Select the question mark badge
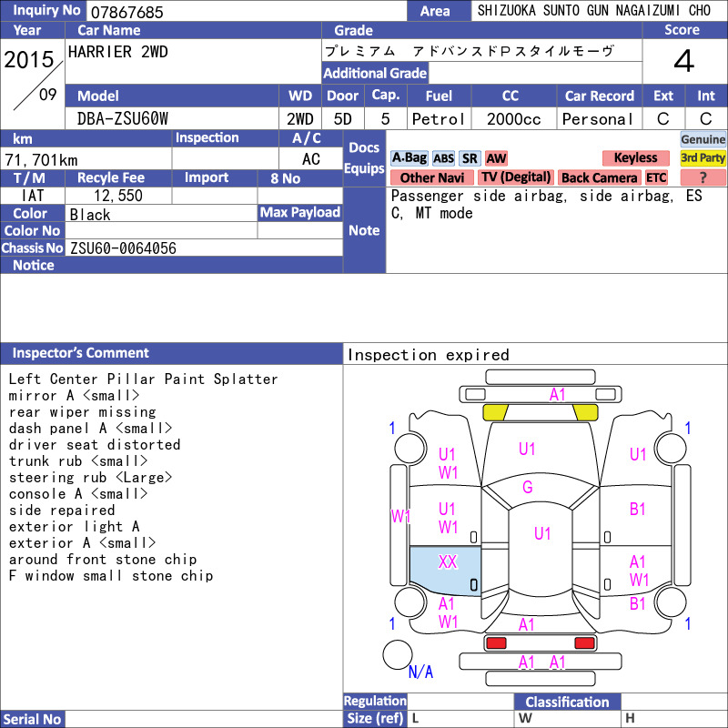This screenshot has height=728, width=728. point(703,177)
